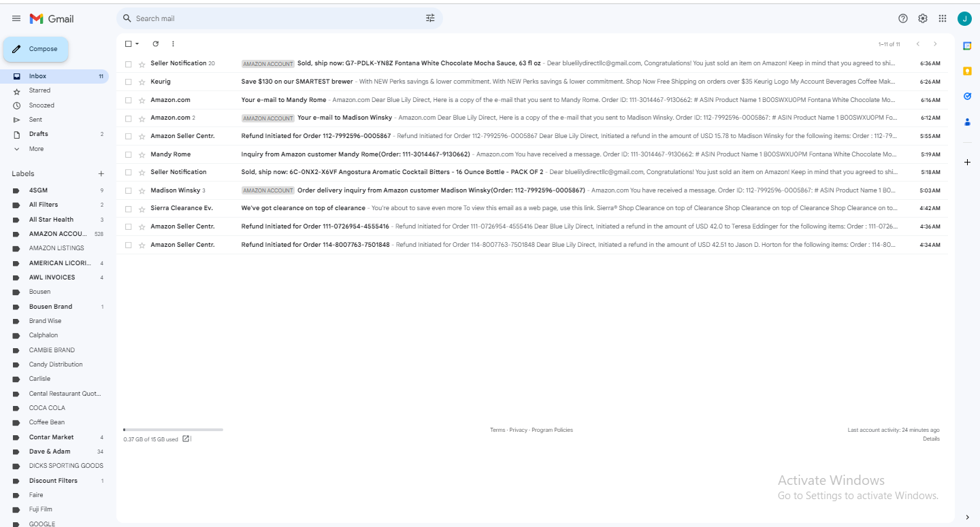Select checkbox for refund order 114-8007763-7501848
This screenshot has width=980, height=527.
128,245
